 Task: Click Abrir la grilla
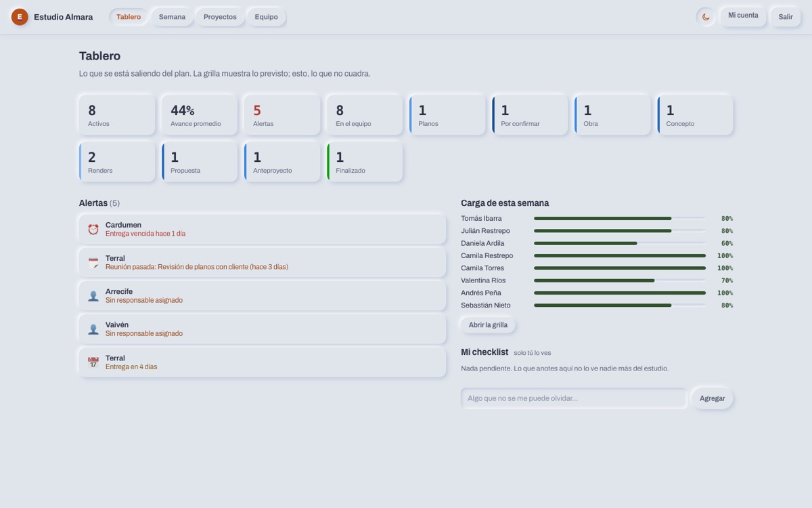[x=488, y=325]
